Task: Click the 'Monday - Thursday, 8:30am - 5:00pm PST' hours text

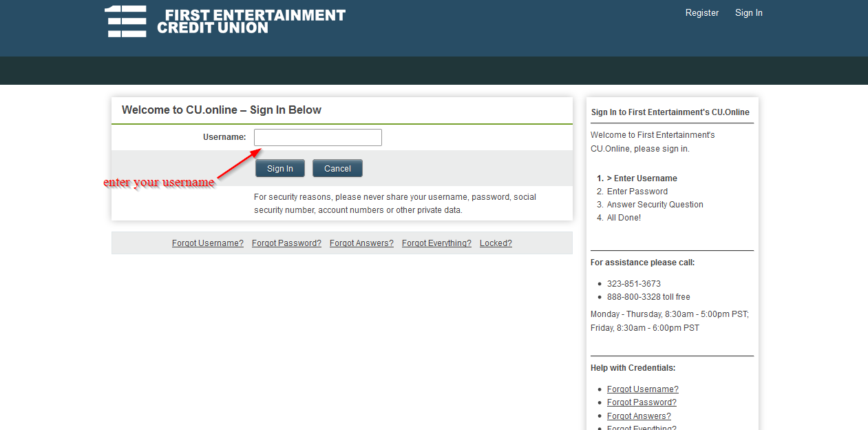Action: [x=670, y=314]
